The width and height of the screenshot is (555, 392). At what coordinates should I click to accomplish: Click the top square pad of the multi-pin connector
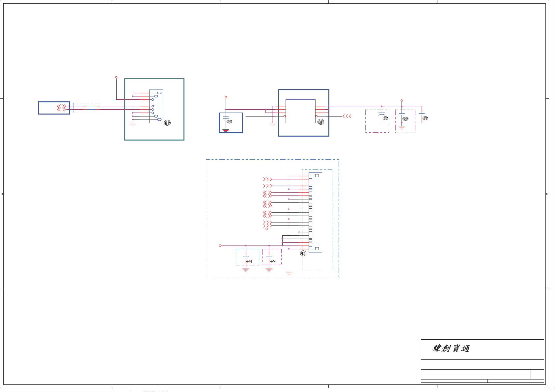317,176
